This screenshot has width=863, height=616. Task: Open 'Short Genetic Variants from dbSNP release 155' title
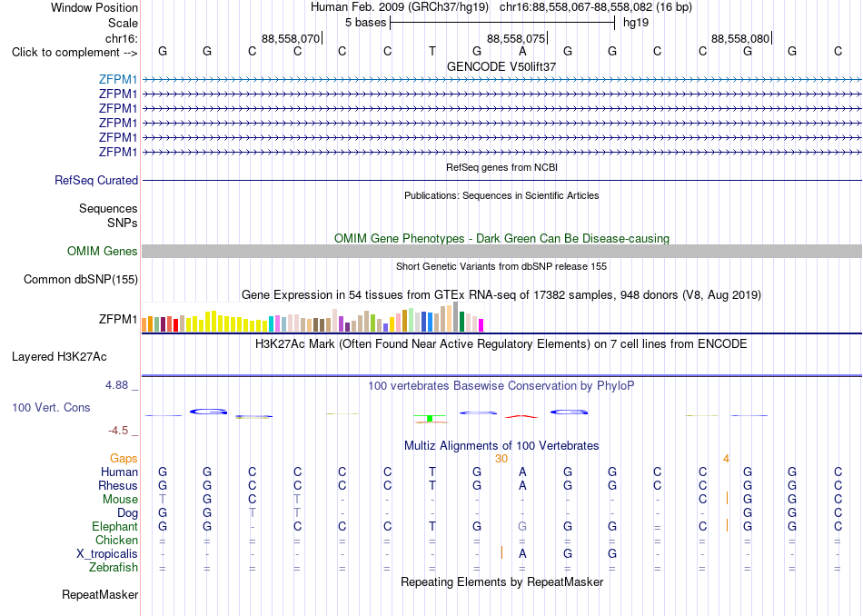coord(501,266)
